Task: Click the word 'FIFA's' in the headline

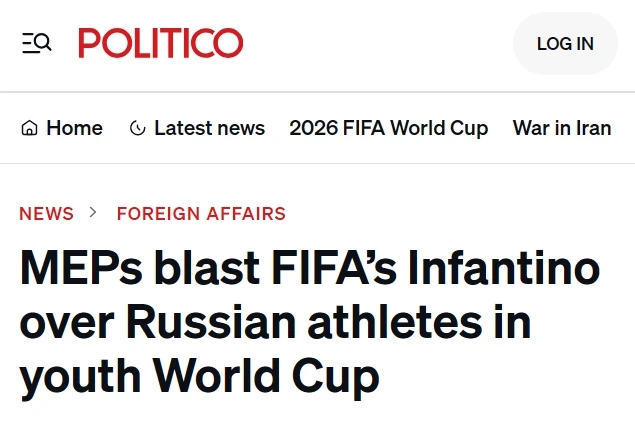Action: pos(334,268)
